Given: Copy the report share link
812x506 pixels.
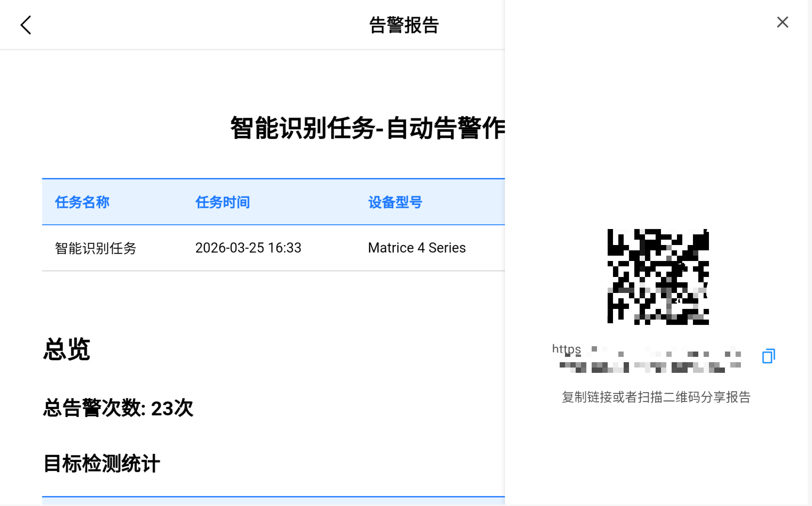Looking at the screenshot, I should (768, 356).
